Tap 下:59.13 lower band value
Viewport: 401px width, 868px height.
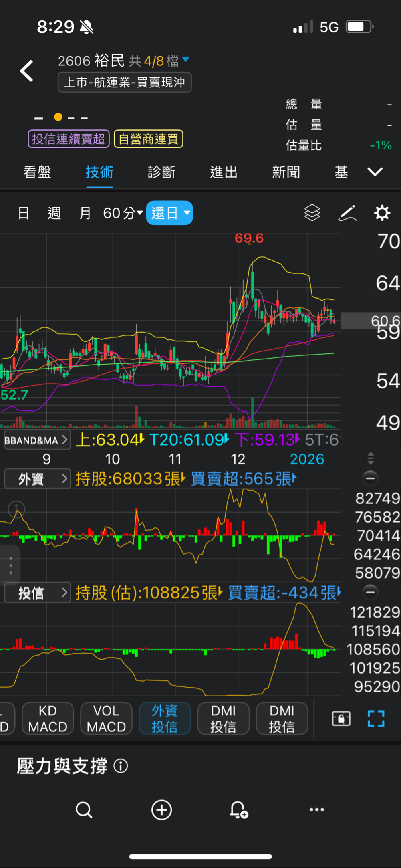[x=267, y=440]
